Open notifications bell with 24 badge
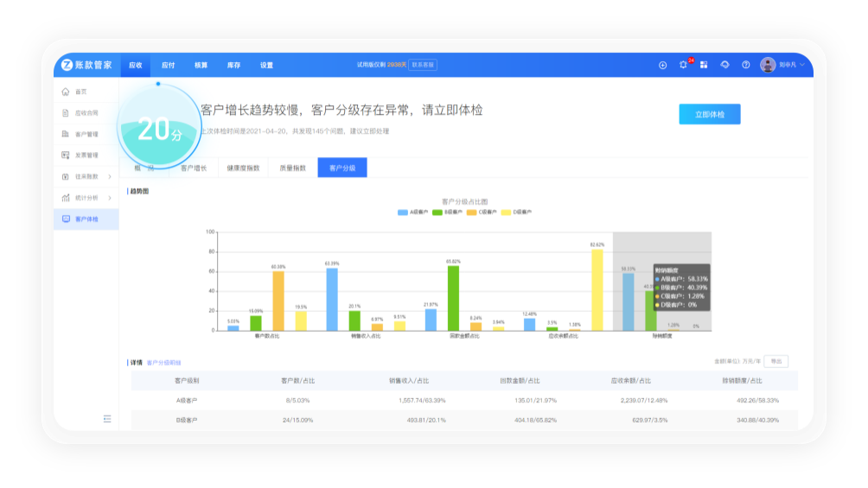Image resolution: width=868 pixels, height=488 pixels. coord(683,65)
